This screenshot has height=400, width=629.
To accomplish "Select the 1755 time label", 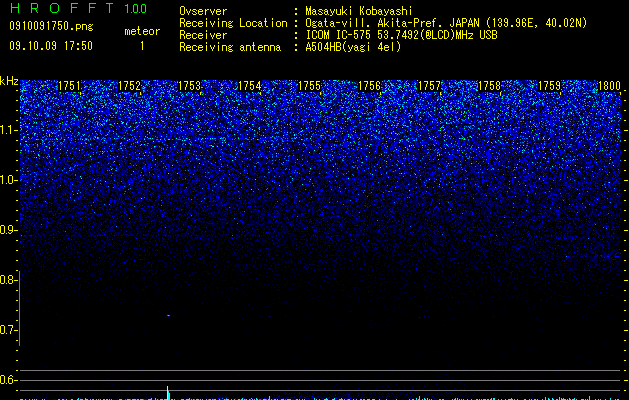I will (309, 86).
